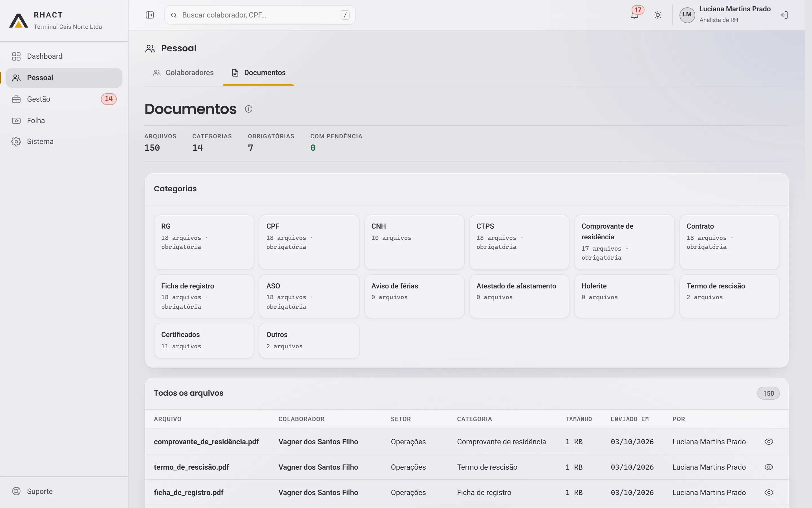The height and width of the screenshot is (508, 812).
Task: Switch to the Colaboradores tab
Action: [183, 73]
